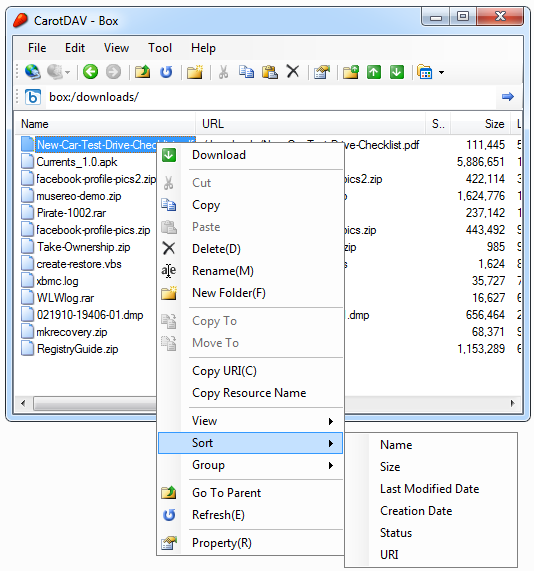
Task: Click the folder upload toolbar icon
Action: click(x=351, y=72)
